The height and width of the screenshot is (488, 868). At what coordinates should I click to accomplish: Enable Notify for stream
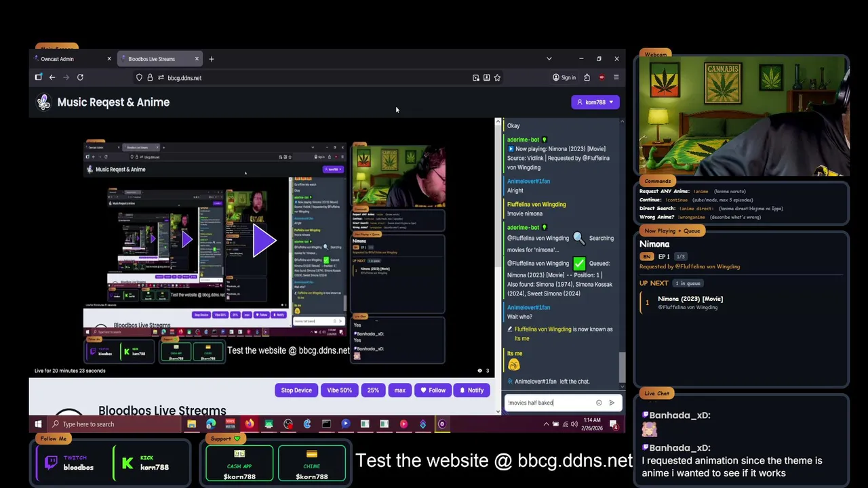tap(471, 390)
